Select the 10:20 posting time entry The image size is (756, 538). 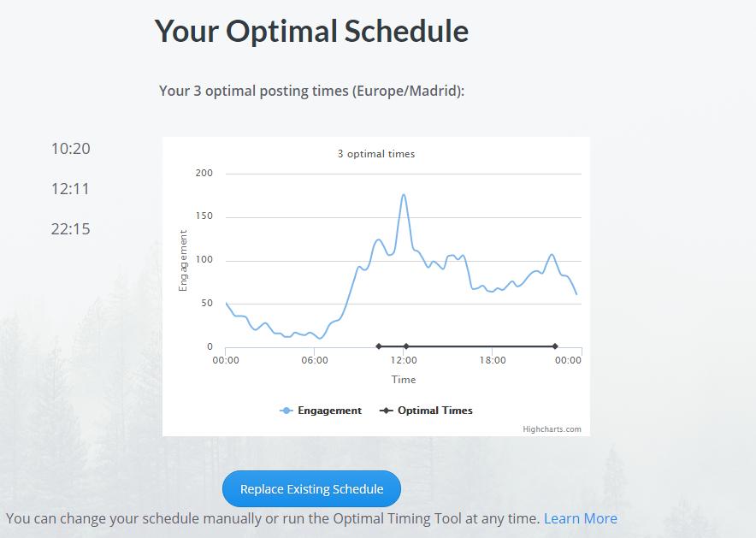[x=71, y=148]
